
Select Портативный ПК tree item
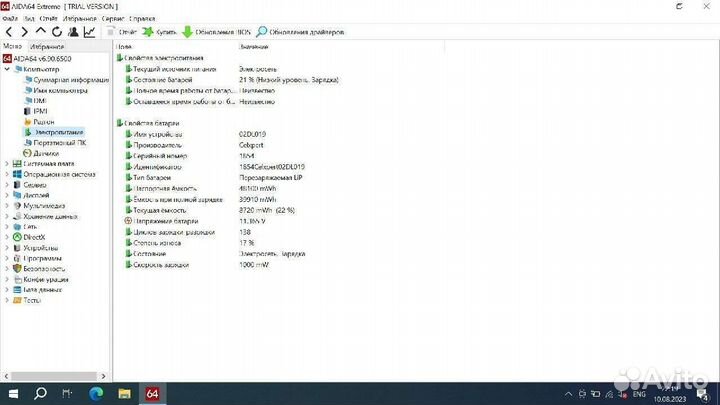(56, 143)
